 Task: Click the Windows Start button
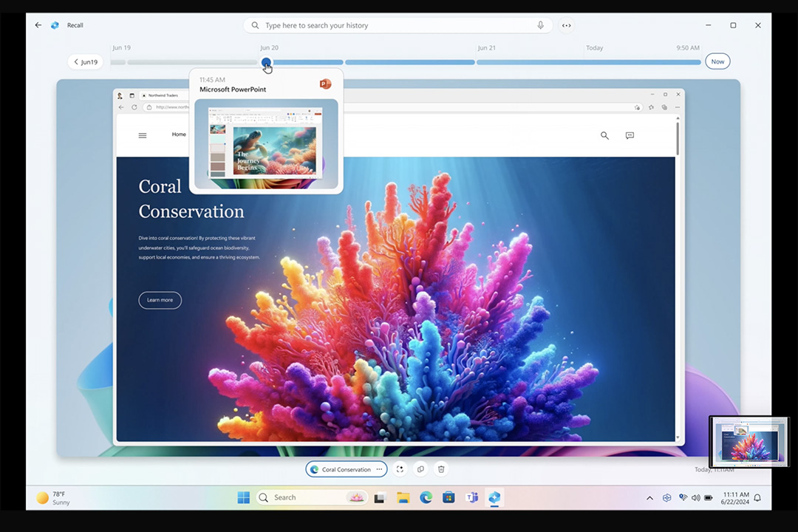[243, 497]
